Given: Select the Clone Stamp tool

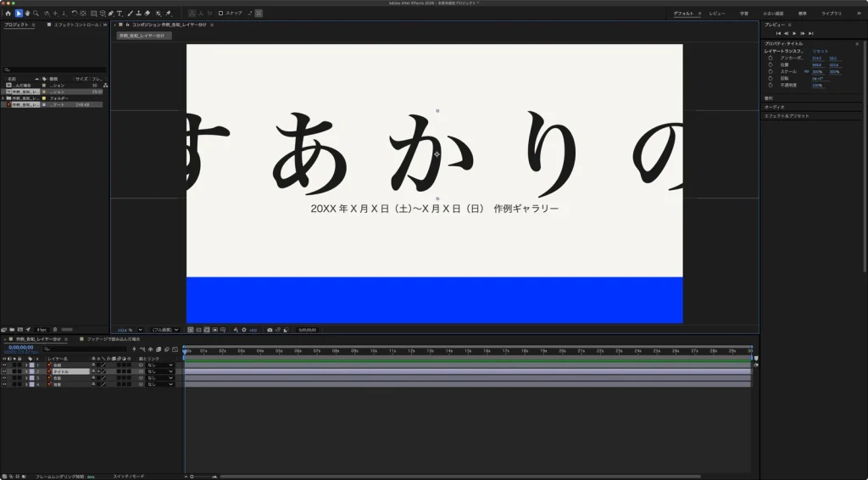Looking at the screenshot, I should [138, 14].
